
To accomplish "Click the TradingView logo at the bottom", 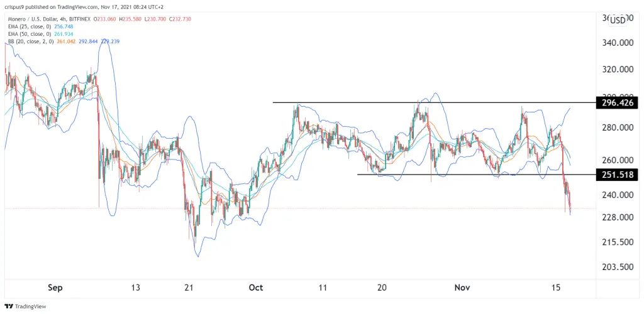I will [x=25, y=306].
